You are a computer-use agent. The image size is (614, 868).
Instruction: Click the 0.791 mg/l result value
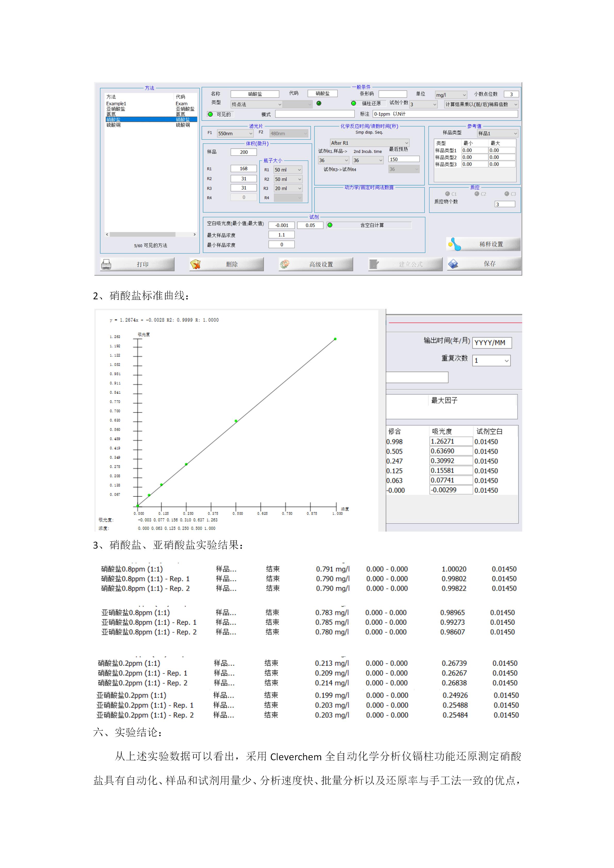(x=333, y=569)
